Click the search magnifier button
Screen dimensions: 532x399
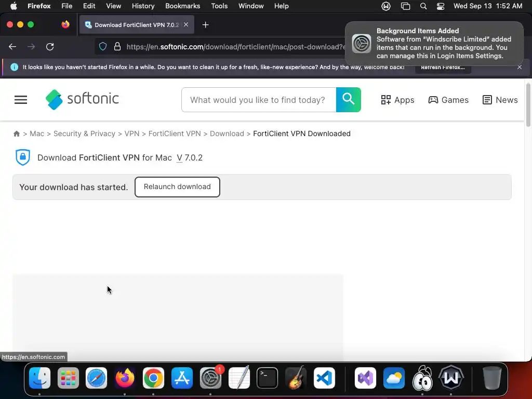pos(349,100)
